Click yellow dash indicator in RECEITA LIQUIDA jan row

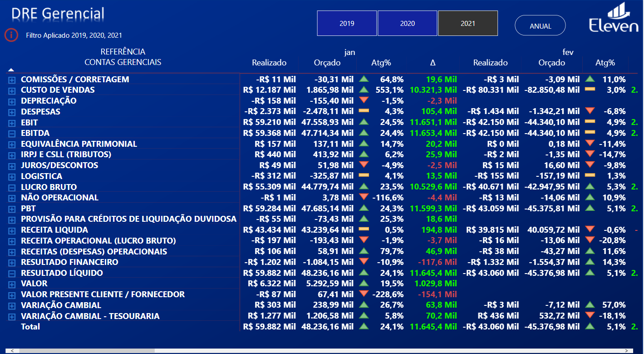click(x=364, y=230)
